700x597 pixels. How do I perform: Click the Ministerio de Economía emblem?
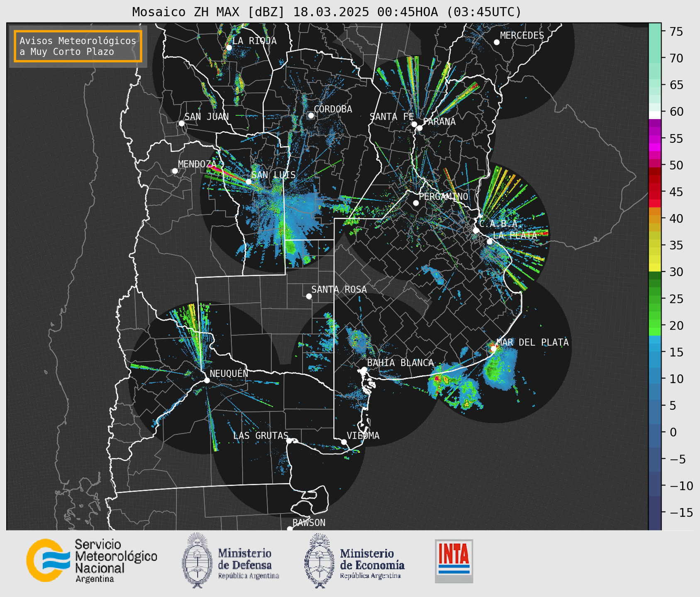320,560
